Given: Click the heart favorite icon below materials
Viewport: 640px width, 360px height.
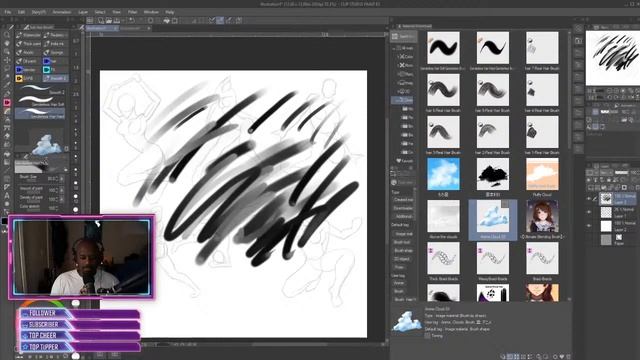Looking at the screenshot, I should tap(562, 356).
